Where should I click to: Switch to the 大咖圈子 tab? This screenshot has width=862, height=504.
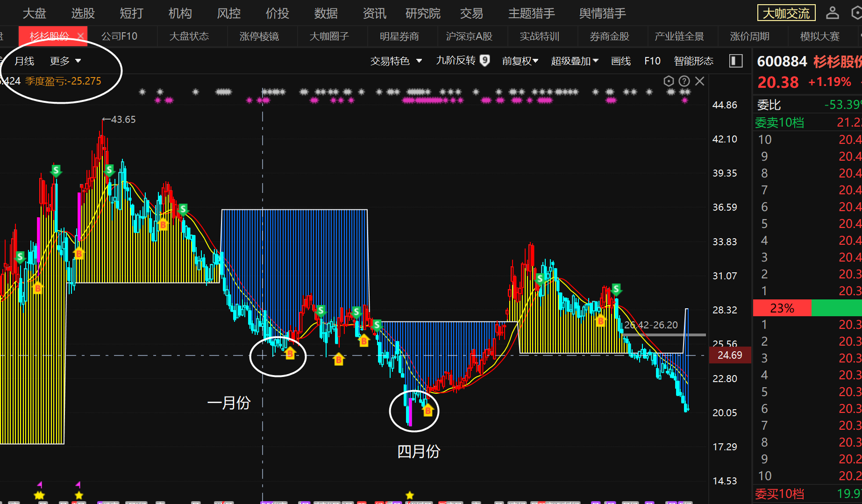click(x=329, y=36)
